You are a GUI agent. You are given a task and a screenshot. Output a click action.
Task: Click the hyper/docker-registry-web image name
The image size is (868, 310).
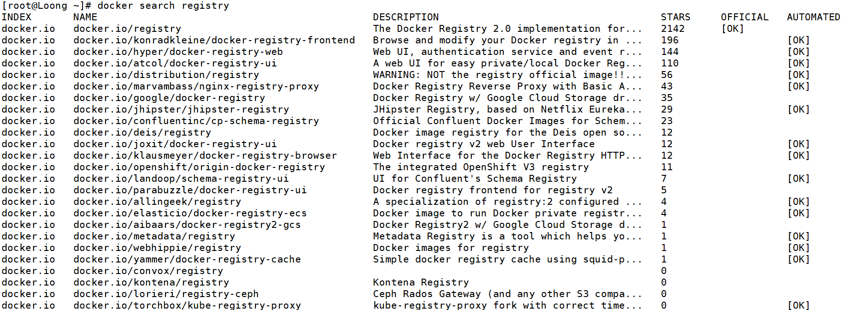tap(178, 52)
